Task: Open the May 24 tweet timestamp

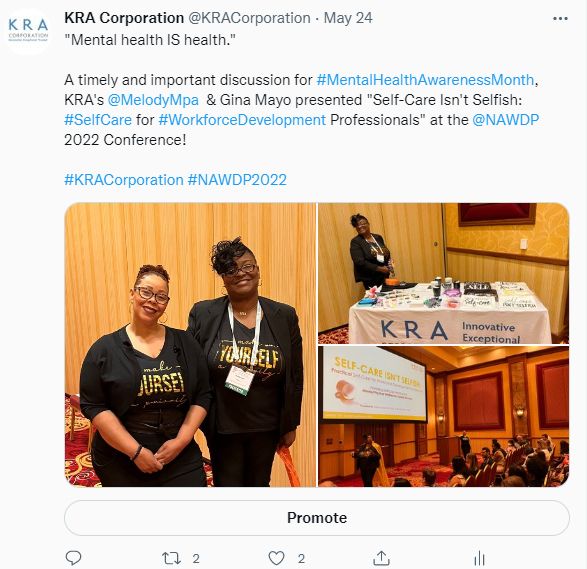Action: [x=348, y=18]
